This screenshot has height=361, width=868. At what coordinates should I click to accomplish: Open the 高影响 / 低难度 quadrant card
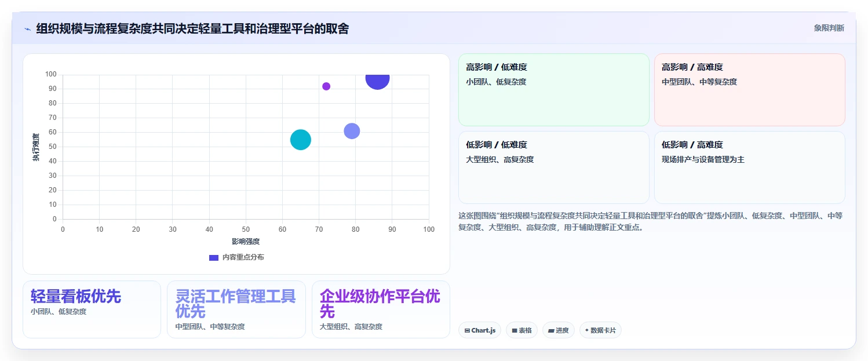click(x=553, y=90)
